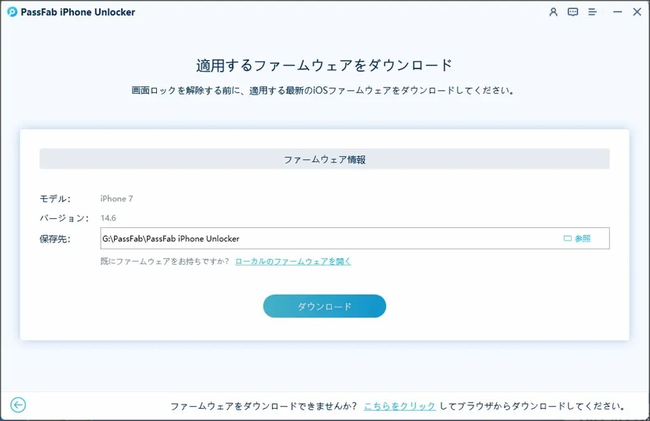Image resolution: width=650 pixels, height=421 pixels.
Task: Click the ダウンロード button
Action: click(x=325, y=306)
